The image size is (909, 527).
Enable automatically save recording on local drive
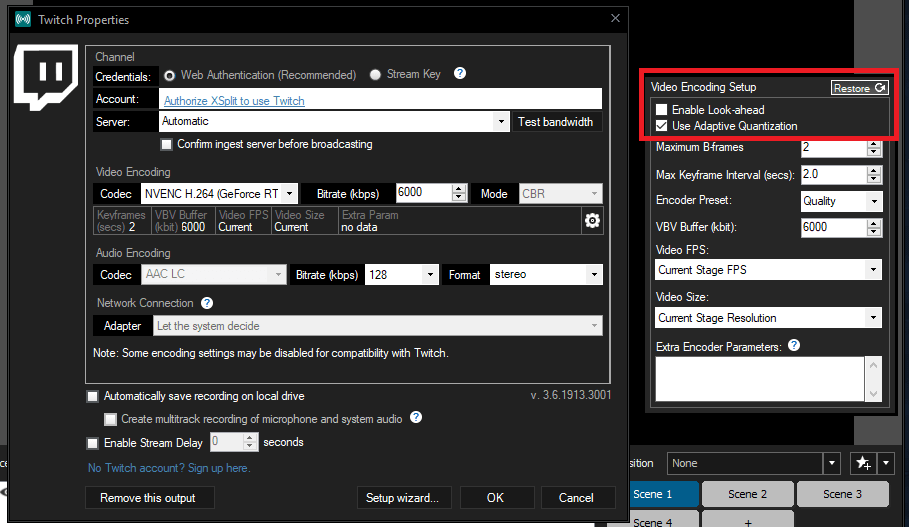[x=92, y=397]
